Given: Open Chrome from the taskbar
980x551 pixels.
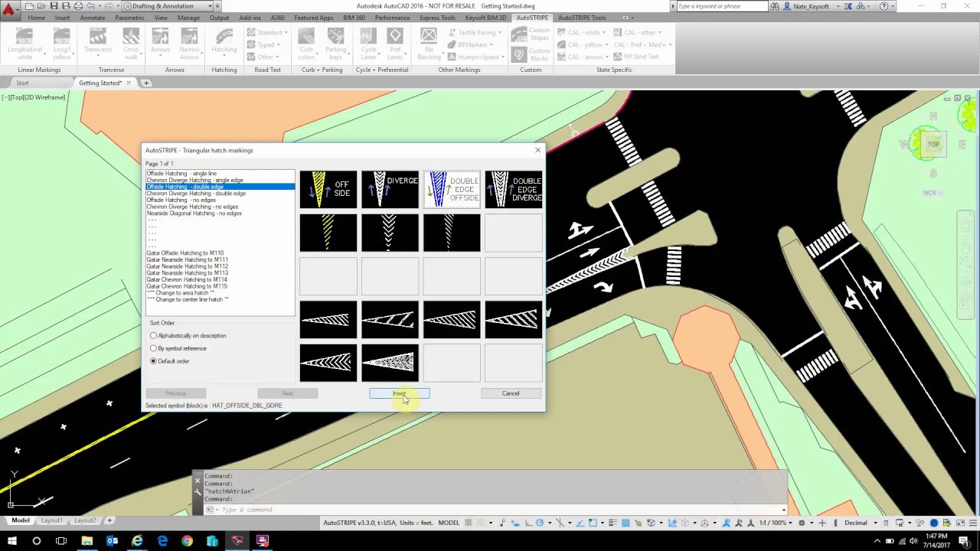Looking at the screenshot, I should 188,541.
